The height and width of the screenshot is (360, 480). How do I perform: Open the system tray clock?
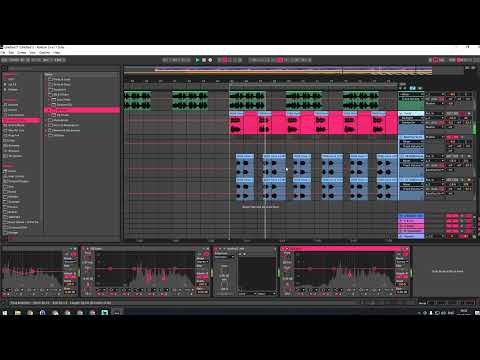464,312
